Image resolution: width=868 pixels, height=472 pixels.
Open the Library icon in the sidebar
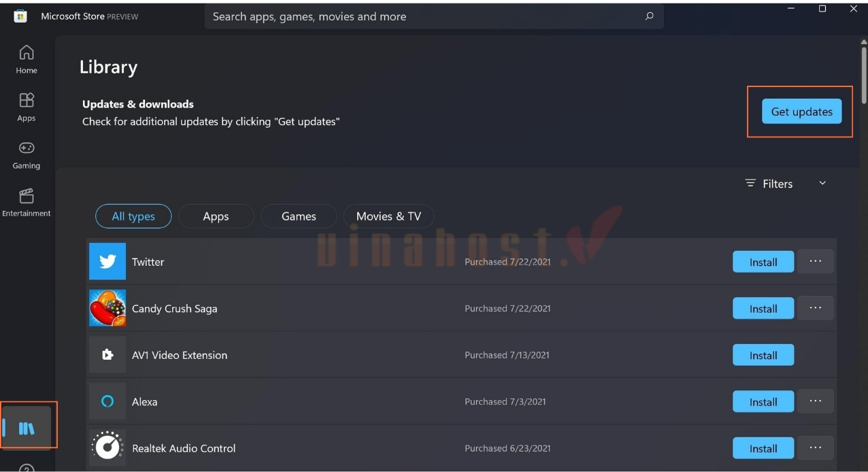[27, 428]
